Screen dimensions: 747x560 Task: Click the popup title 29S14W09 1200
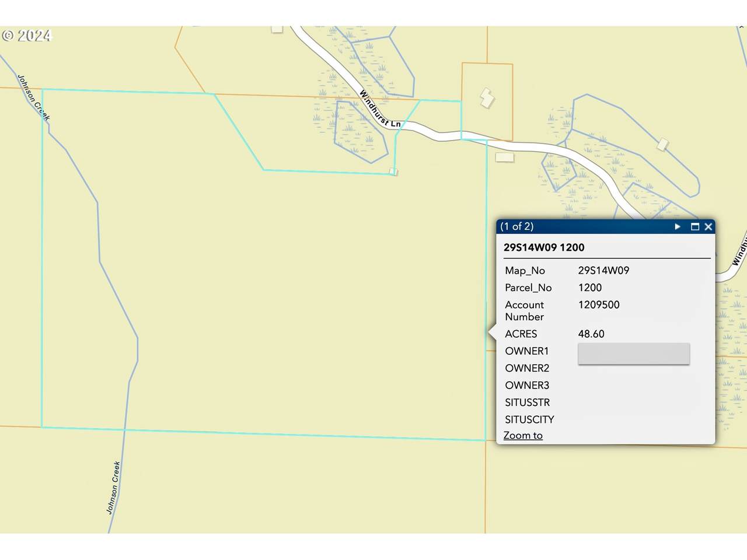544,247
